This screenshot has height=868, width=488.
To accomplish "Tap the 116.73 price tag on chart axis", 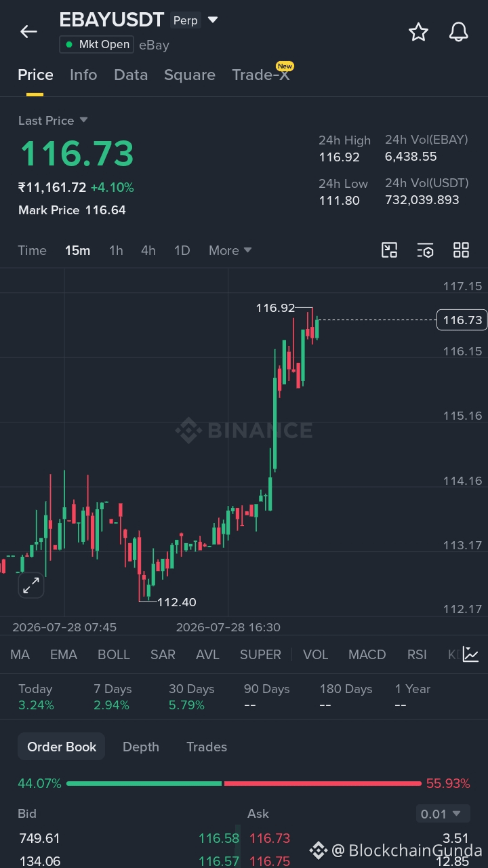I will pos(462,319).
